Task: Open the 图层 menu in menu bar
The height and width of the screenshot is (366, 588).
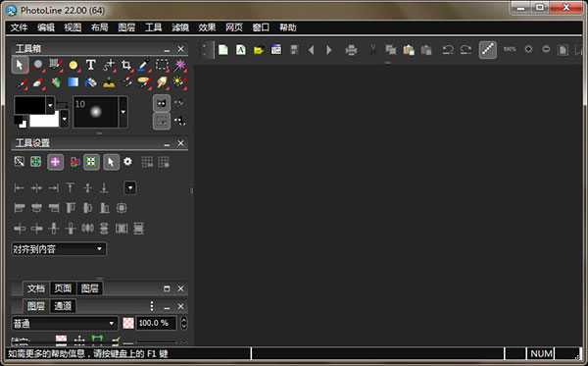Action: [126, 27]
